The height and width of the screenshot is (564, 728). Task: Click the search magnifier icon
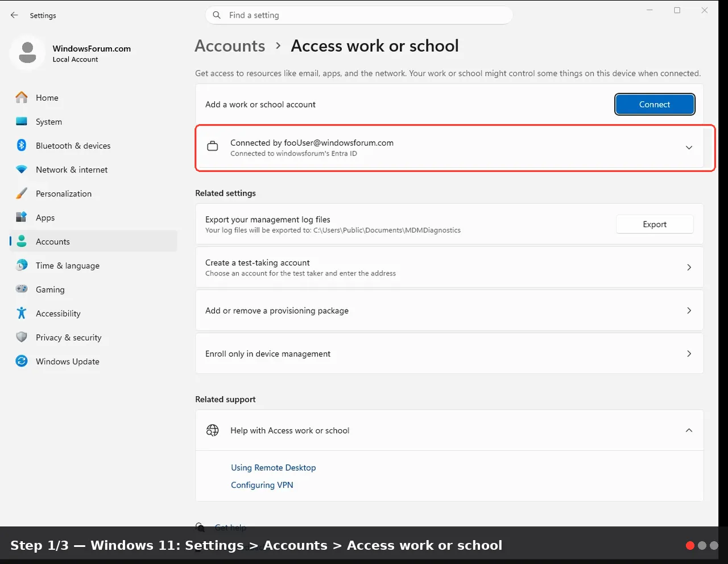(x=217, y=15)
